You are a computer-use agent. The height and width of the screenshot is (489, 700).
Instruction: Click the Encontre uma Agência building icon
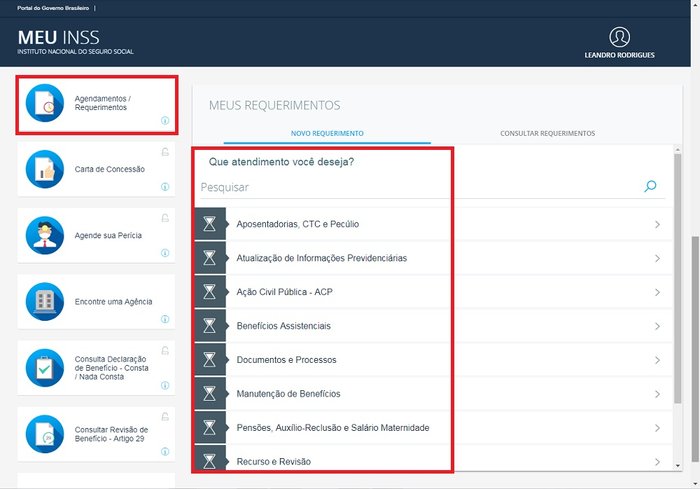coord(45,301)
